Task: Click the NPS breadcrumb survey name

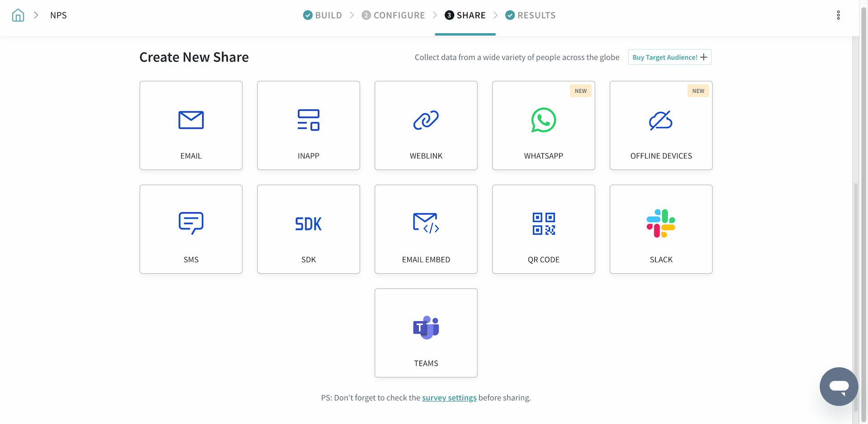Action: pos(58,15)
